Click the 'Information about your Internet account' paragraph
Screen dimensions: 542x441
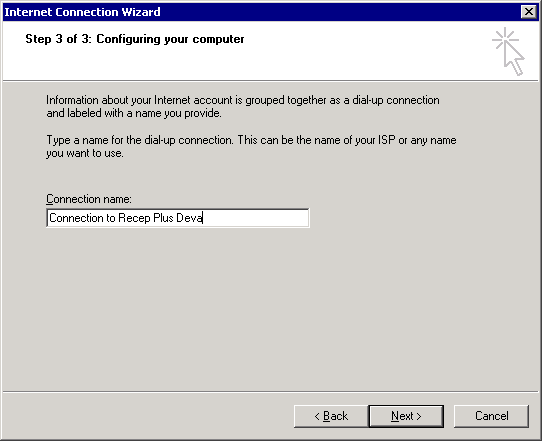click(x=243, y=106)
